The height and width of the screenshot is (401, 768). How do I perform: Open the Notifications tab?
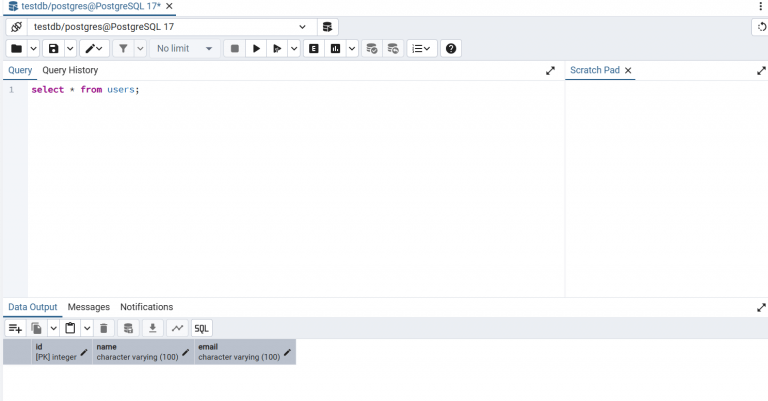point(146,307)
